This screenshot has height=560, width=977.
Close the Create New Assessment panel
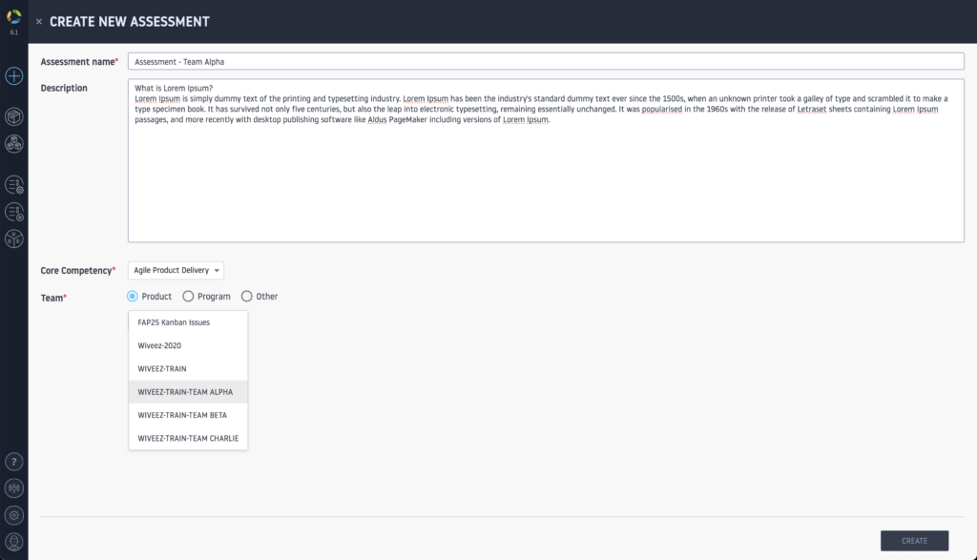click(39, 22)
